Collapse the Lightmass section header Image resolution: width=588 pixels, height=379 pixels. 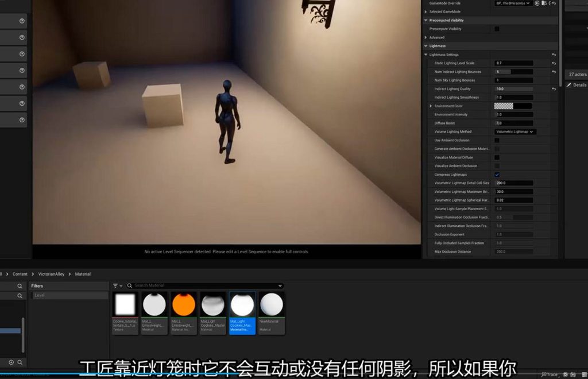point(425,46)
